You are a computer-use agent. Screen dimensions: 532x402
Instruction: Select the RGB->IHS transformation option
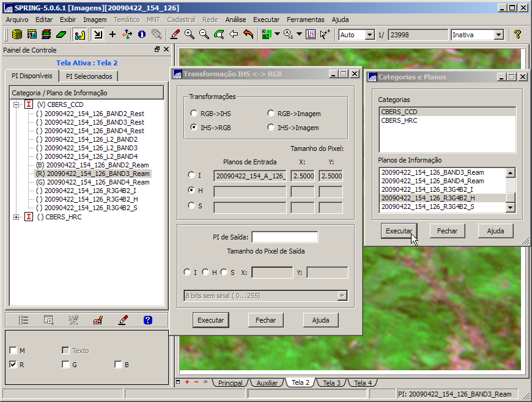coord(194,114)
